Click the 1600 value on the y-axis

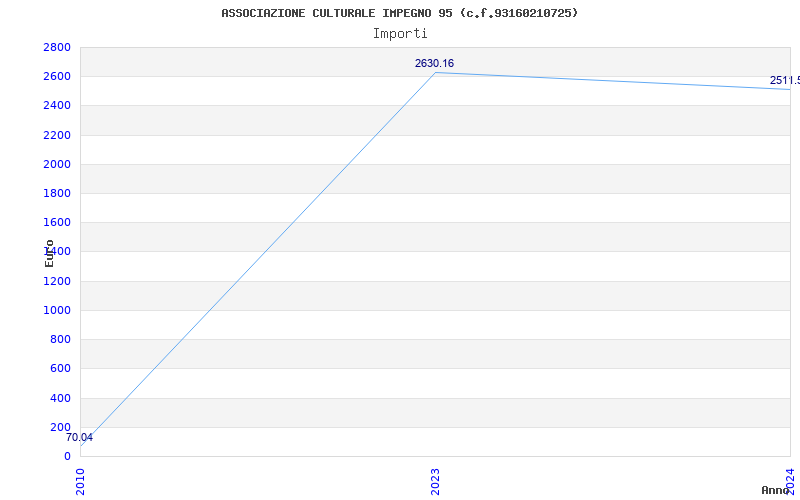(x=57, y=222)
